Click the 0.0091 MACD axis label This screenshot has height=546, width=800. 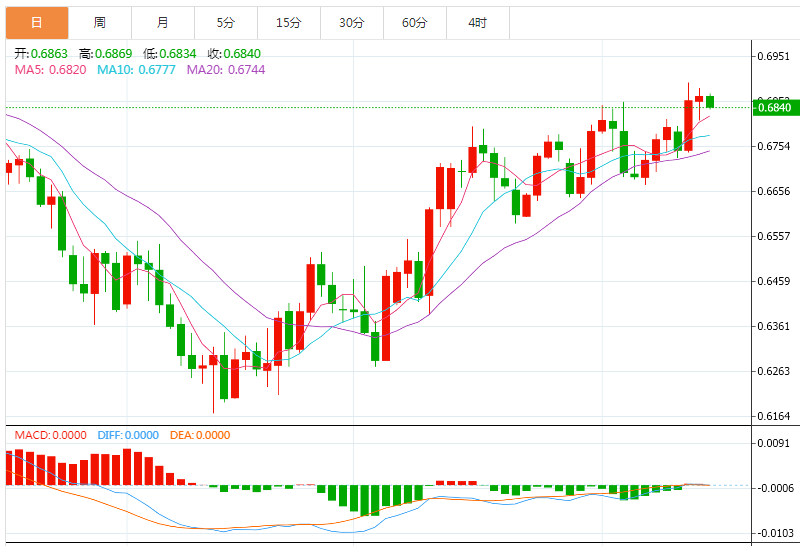point(773,443)
